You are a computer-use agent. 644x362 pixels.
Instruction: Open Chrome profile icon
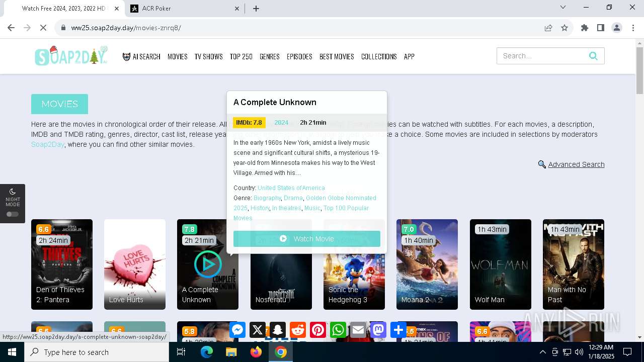[617, 28]
